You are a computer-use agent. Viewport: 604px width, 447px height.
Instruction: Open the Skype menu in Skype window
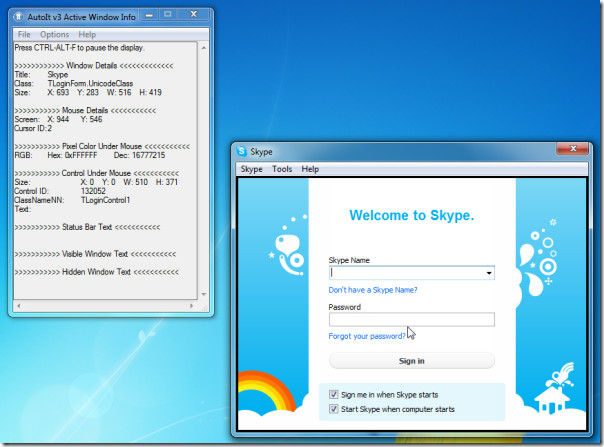pos(252,169)
